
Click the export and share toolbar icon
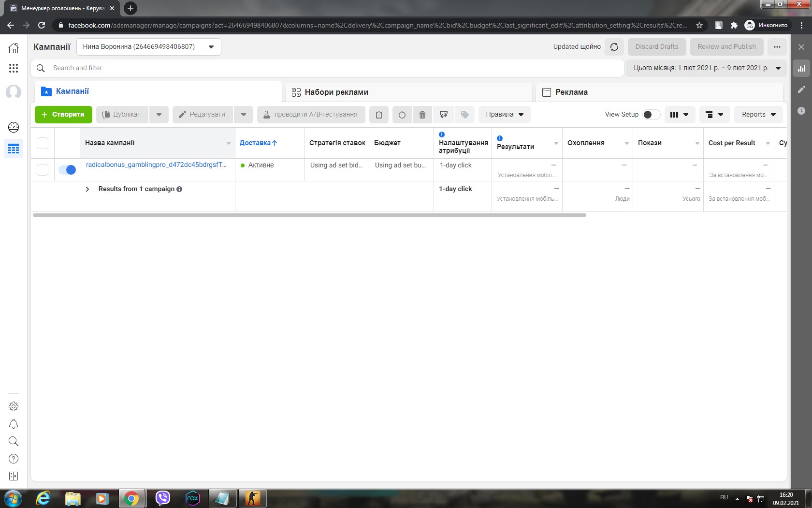click(443, 115)
